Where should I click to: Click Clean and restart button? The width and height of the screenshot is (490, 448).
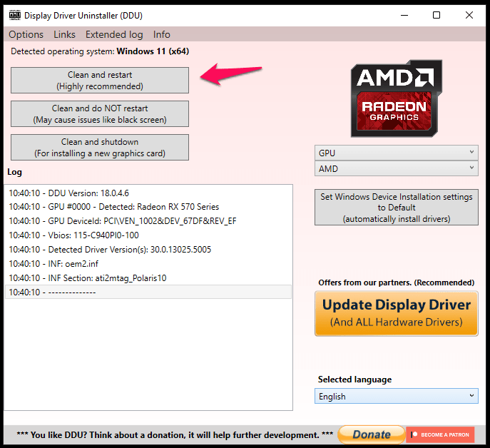pos(100,81)
